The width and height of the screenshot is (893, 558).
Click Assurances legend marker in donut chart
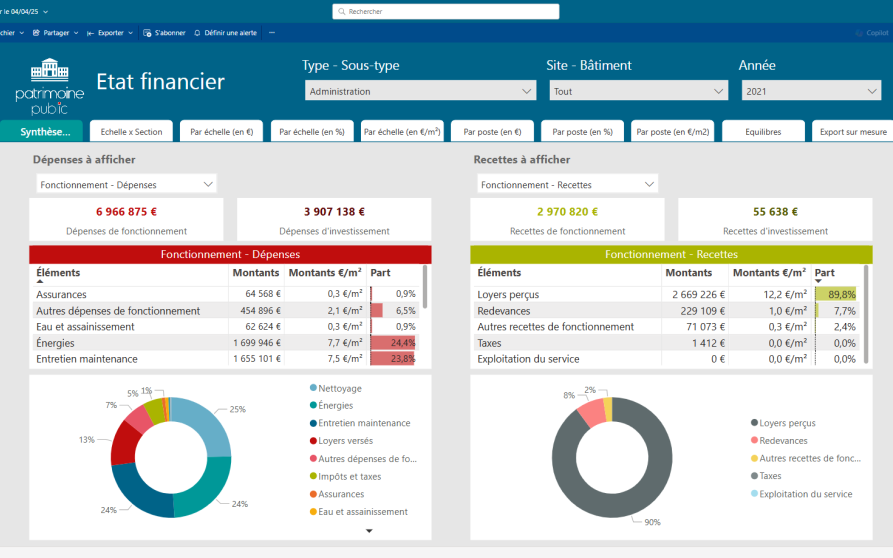(313, 494)
